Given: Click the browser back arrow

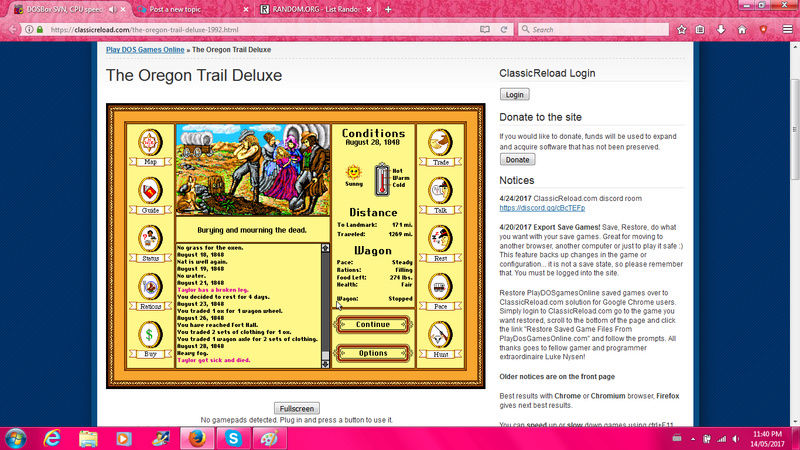Looking at the screenshot, I should [13, 30].
